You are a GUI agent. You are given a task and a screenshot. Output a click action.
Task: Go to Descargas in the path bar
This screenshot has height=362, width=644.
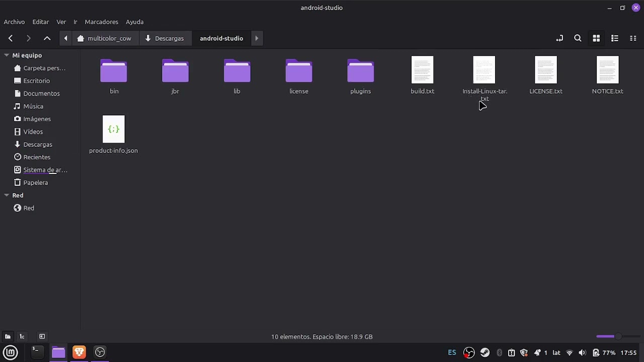(165, 38)
